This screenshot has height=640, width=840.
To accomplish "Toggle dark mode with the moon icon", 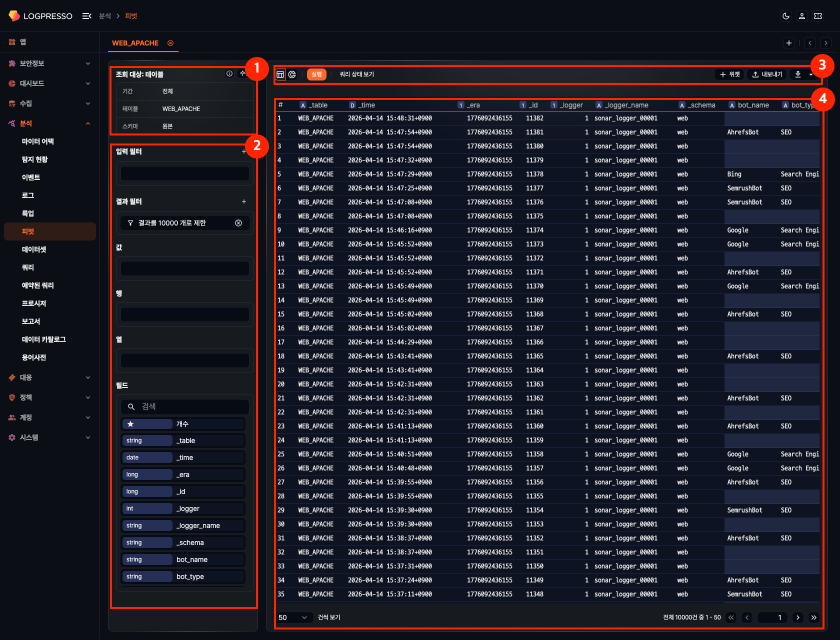I will coord(786,16).
